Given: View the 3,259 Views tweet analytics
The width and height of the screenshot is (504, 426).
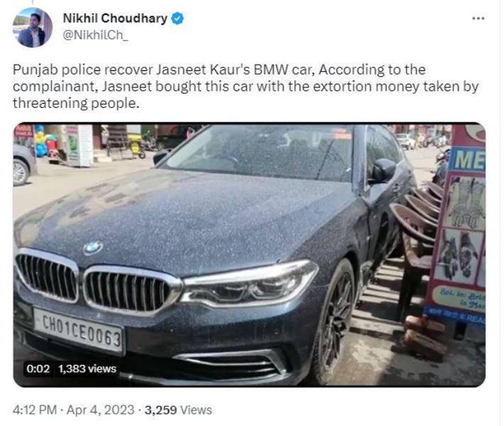Looking at the screenshot, I should coord(178,410).
